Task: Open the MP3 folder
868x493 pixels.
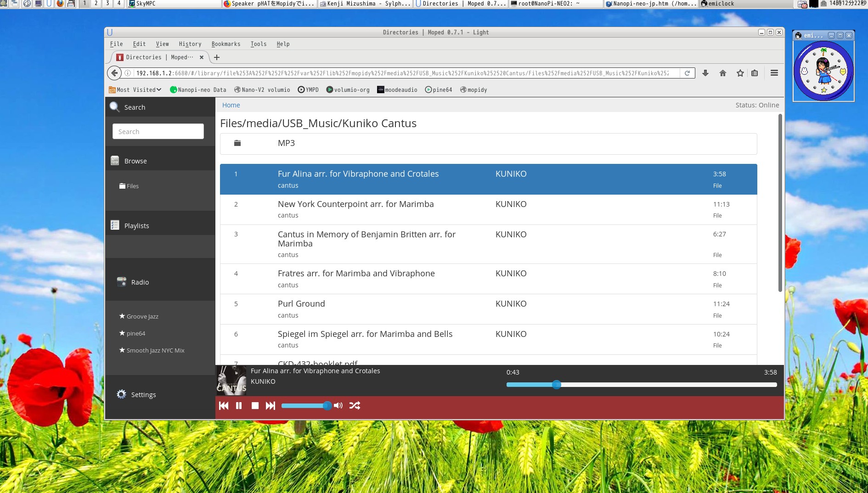Action: (286, 143)
